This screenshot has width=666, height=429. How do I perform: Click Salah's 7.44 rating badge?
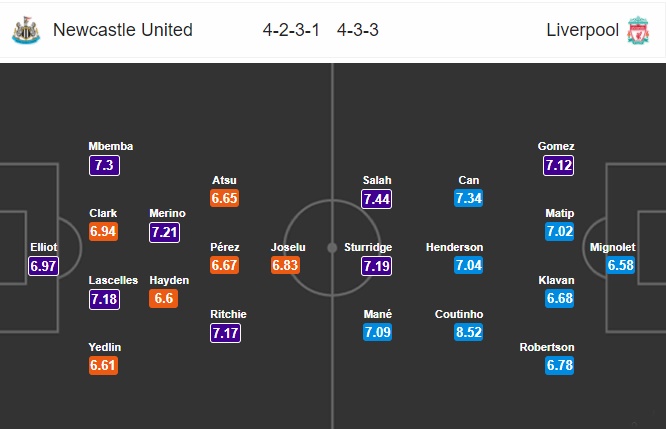tap(377, 198)
